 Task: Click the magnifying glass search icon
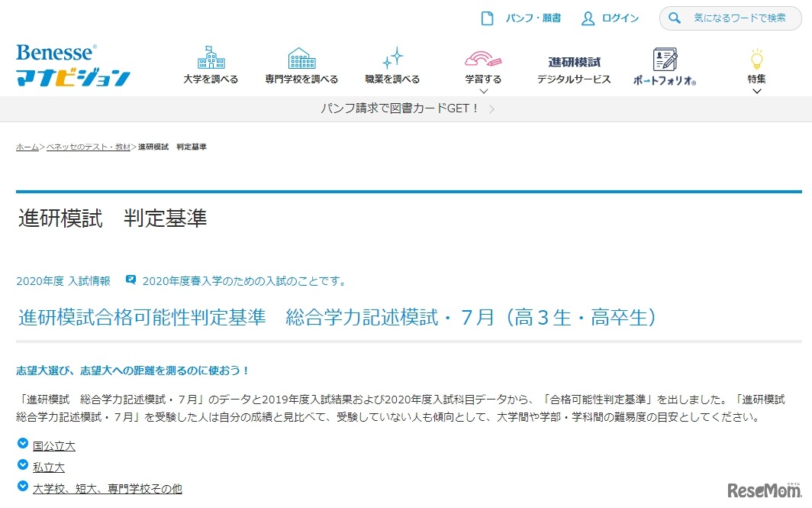pyautogui.click(x=675, y=18)
